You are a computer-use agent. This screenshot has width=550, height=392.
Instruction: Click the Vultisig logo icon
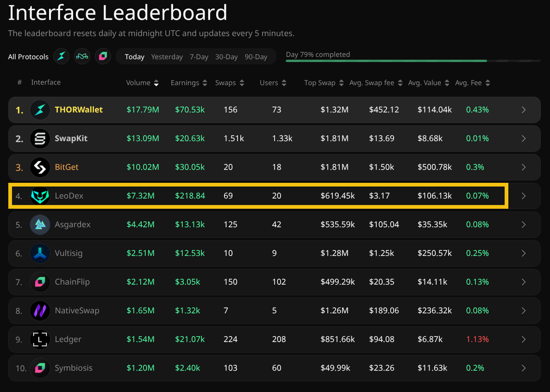40,253
